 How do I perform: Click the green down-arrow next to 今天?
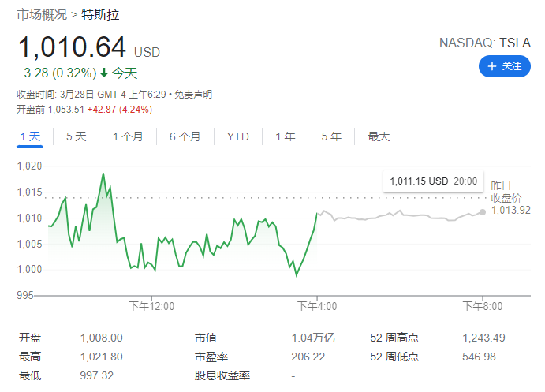pos(103,73)
